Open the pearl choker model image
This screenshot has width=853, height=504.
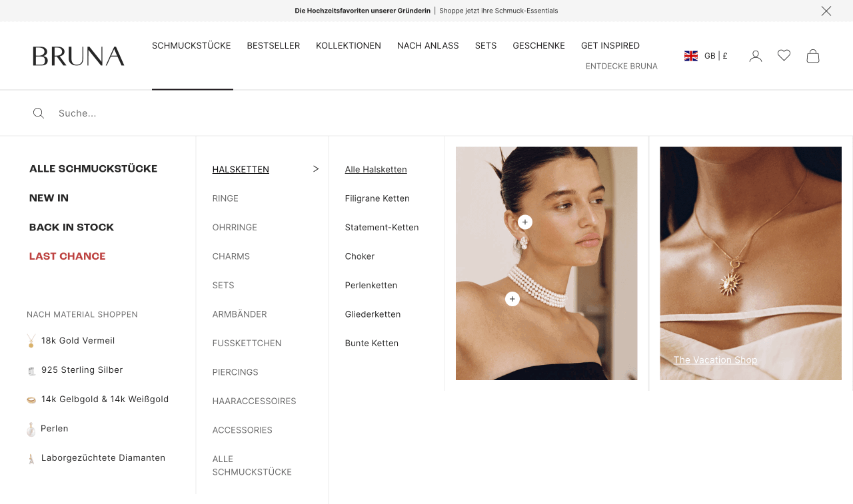546,264
